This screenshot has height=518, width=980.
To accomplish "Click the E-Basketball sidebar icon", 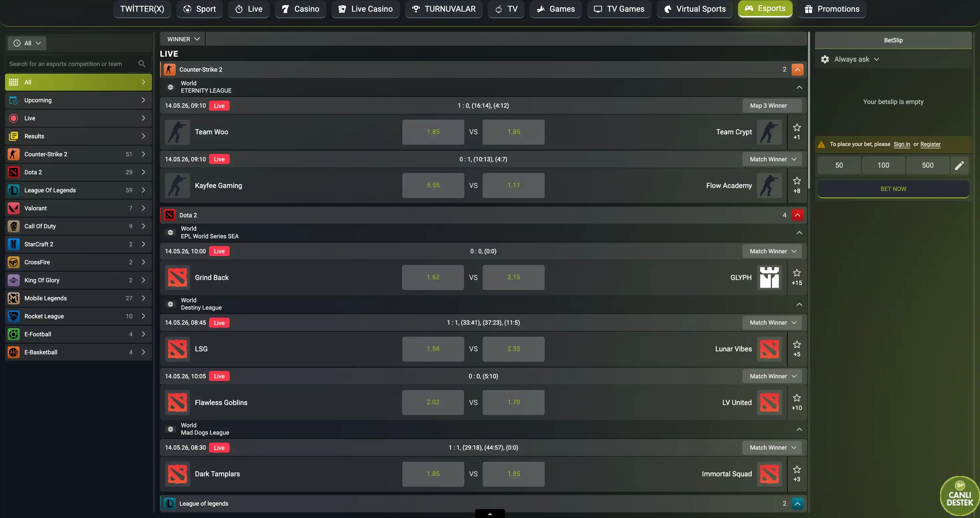I will [14, 352].
